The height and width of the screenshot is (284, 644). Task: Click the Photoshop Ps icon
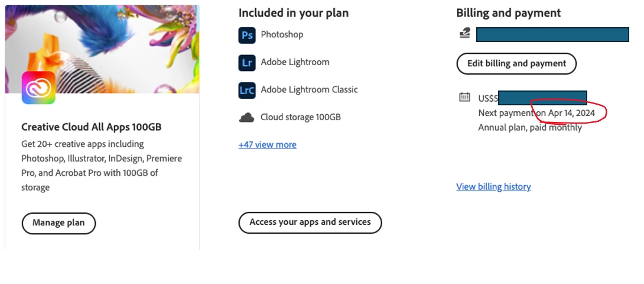tap(246, 35)
